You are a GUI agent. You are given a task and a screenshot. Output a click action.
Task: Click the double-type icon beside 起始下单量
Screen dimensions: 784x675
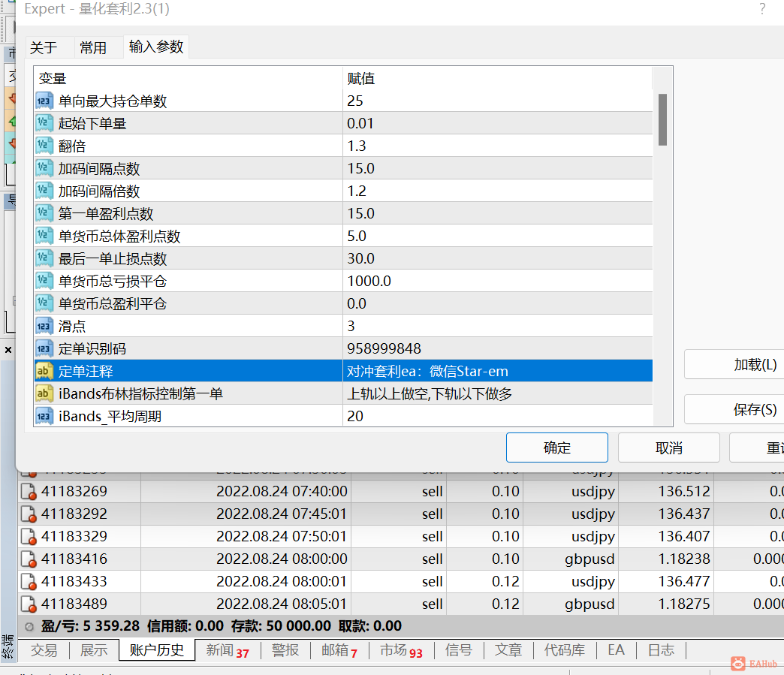(x=44, y=123)
